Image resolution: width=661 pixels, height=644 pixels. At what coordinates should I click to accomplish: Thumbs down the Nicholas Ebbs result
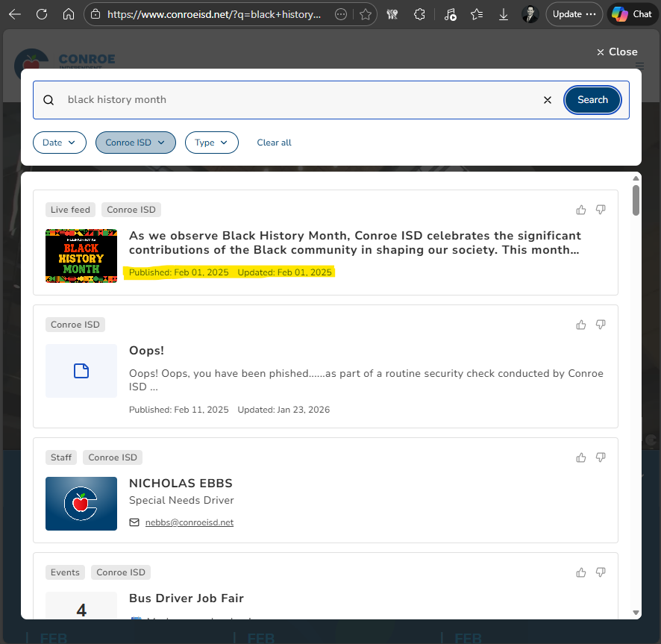click(601, 457)
